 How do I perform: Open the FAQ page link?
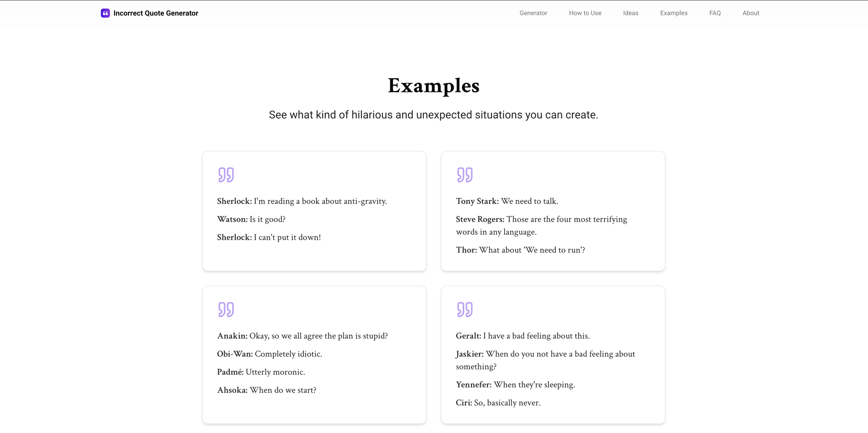coord(715,13)
